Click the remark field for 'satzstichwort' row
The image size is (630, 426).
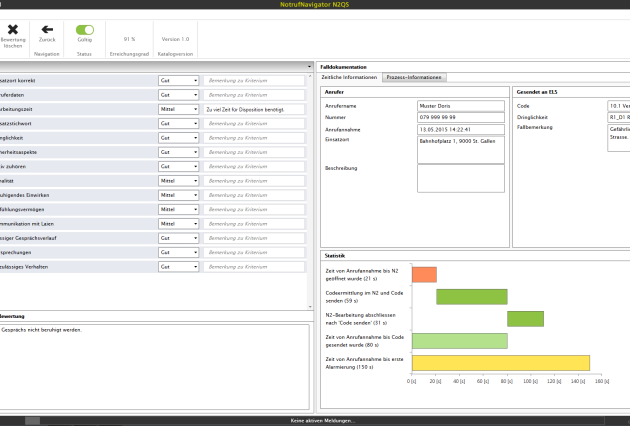pos(254,124)
